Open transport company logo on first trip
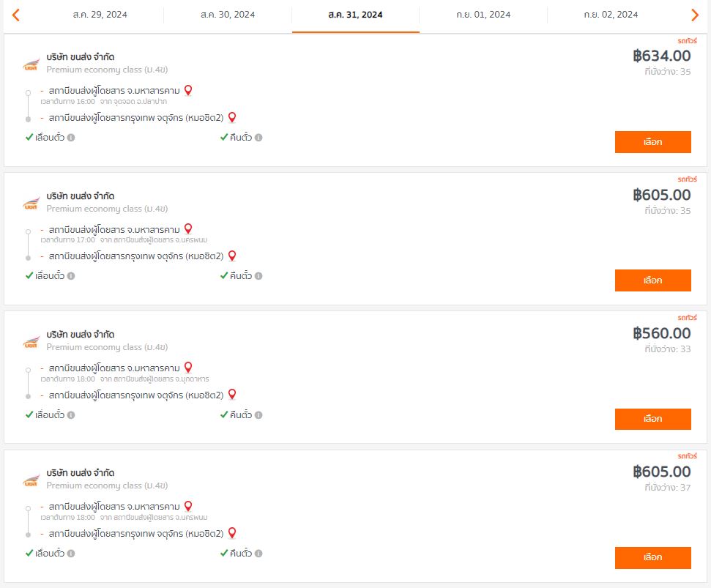This screenshot has height=588, width=711. click(31, 65)
